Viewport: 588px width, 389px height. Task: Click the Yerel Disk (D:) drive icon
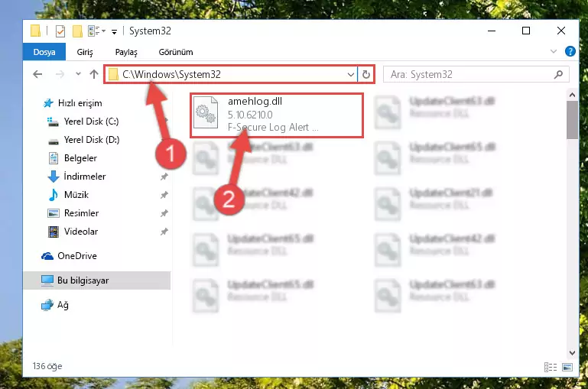[x=54, y=141]
